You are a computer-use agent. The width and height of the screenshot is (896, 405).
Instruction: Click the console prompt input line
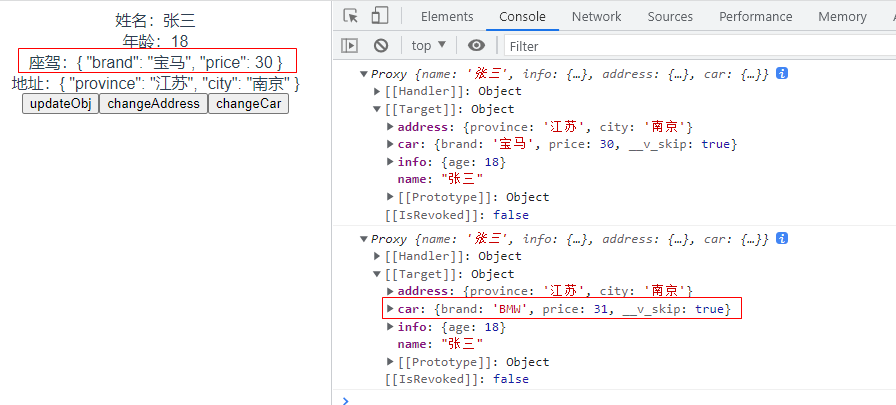617,400
